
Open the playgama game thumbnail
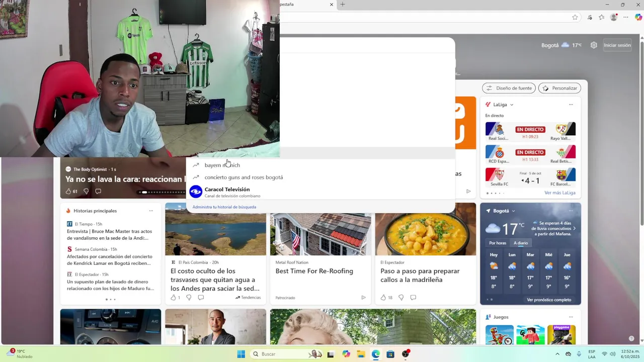coord(561,335)
